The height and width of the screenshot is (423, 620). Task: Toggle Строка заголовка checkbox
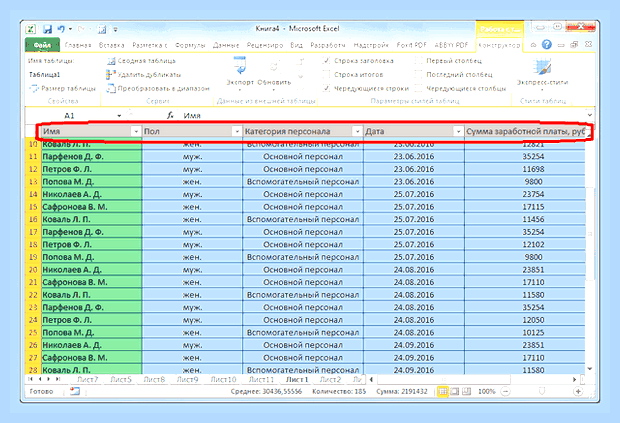coord(326,61)
